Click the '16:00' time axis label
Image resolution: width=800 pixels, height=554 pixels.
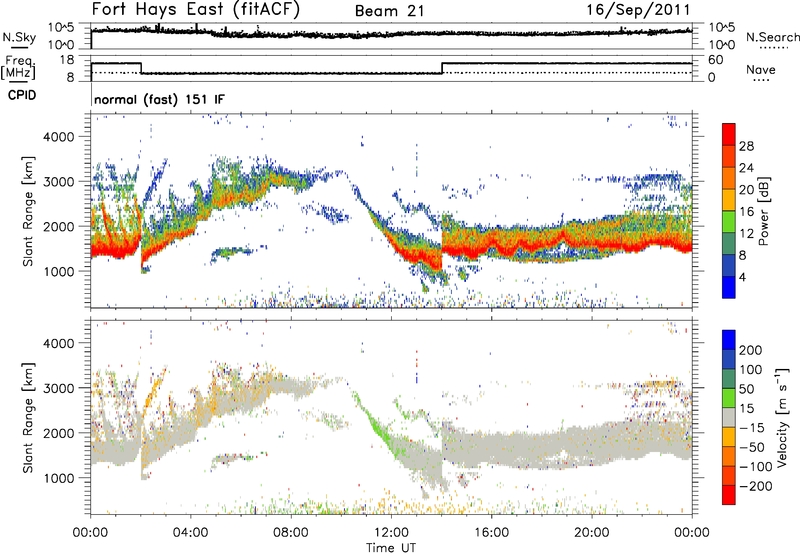click(x=491, y=533)
